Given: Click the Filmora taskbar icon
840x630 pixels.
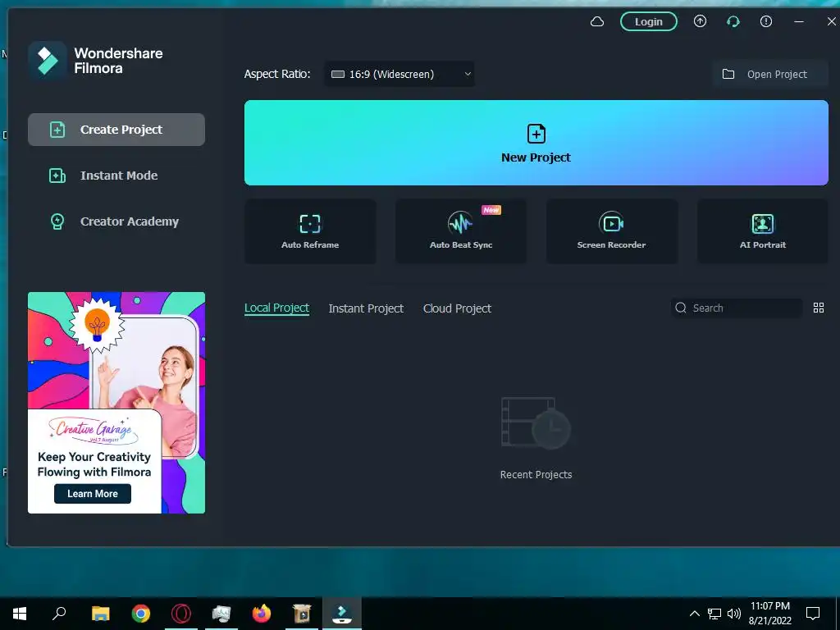Looking at the screenshot, I should [342, 614].
